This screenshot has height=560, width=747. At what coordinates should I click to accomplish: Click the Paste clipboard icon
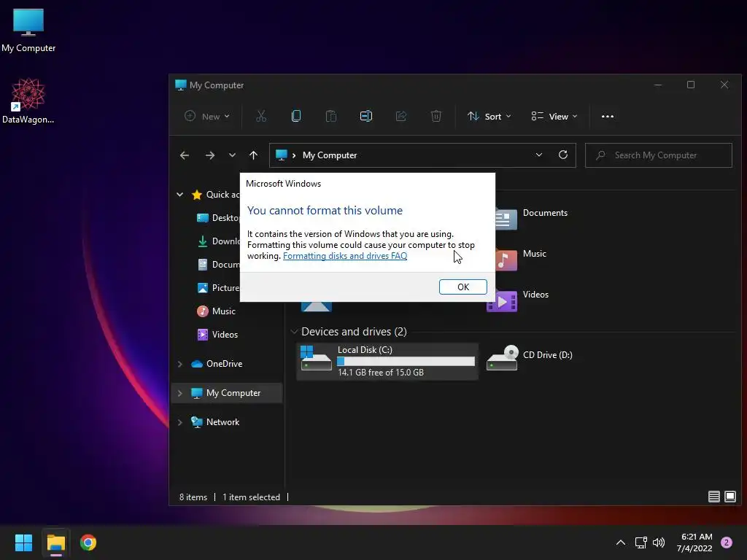click(x=331, y=116)
